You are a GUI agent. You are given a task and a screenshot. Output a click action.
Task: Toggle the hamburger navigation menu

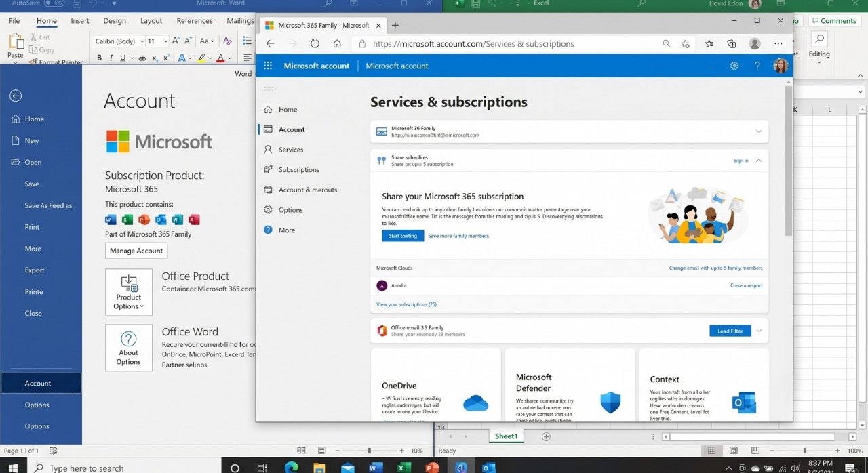tap(268, 89)
